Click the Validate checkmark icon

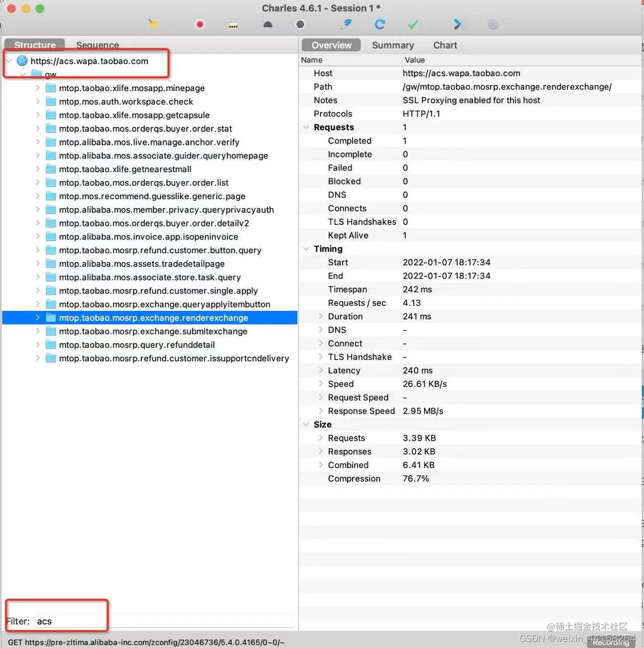413,24
